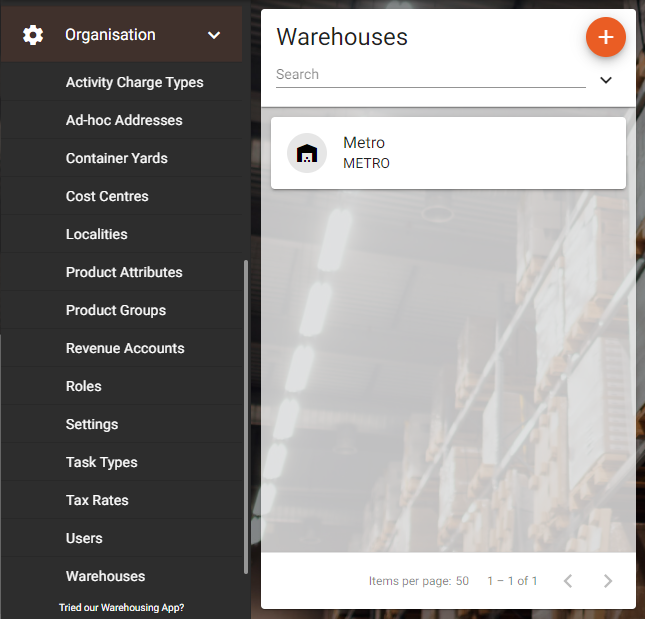Open organisation Settings item

point(92,424)
